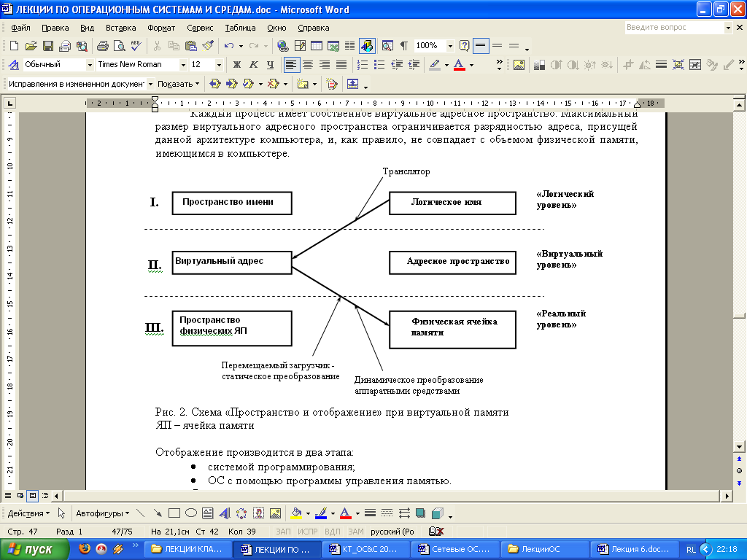Toggle Underline formatting (Ч)
Image resolution: width=747 pixels, height=560 pixels.
(270, 65)
